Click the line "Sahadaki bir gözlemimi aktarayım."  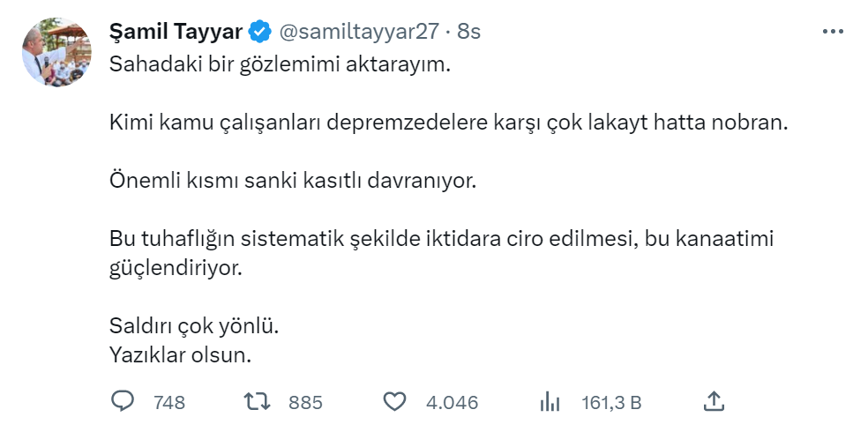coord(280,65)
